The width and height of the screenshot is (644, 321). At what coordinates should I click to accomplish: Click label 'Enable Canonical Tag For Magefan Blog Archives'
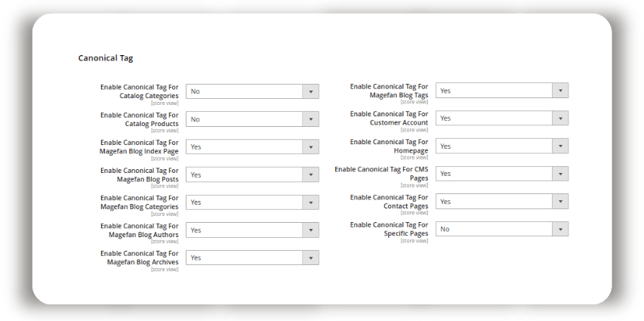[139, 258]
